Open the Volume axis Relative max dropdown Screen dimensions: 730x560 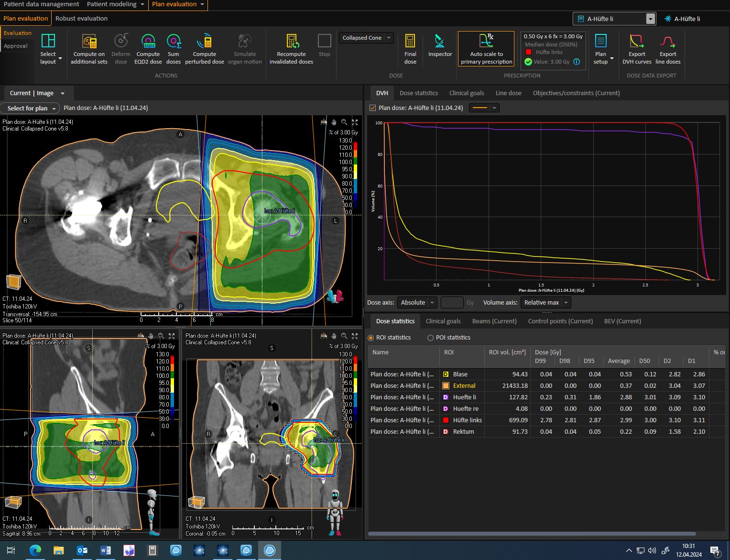[545, 303]
